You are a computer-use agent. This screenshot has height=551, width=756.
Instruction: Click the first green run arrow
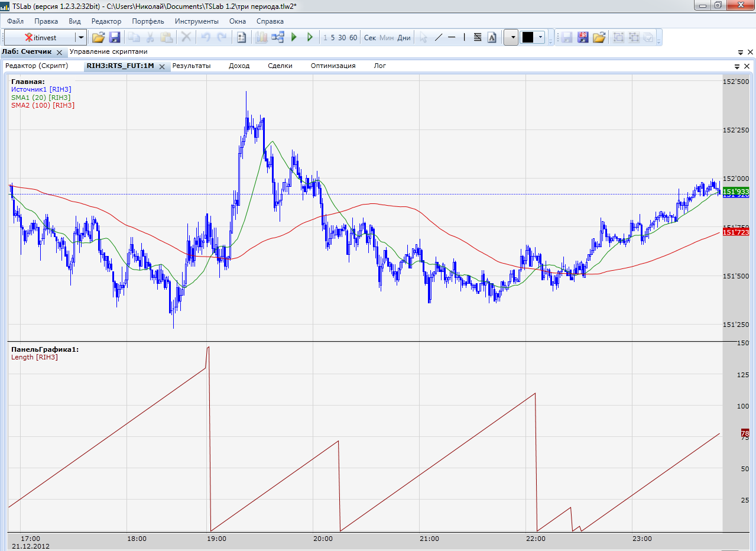click(x=294, y=37)
